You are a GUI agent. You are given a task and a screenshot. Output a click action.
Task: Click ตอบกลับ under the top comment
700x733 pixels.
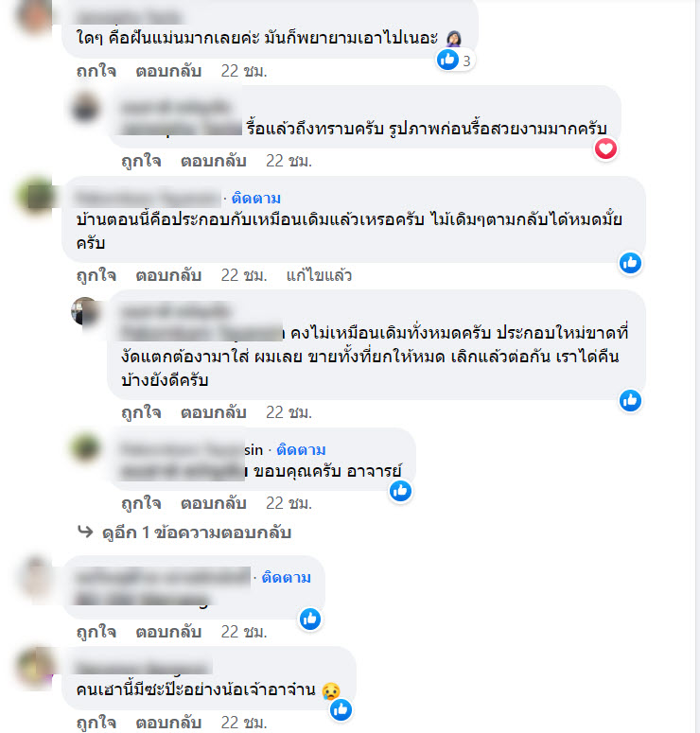coord(168,71)
